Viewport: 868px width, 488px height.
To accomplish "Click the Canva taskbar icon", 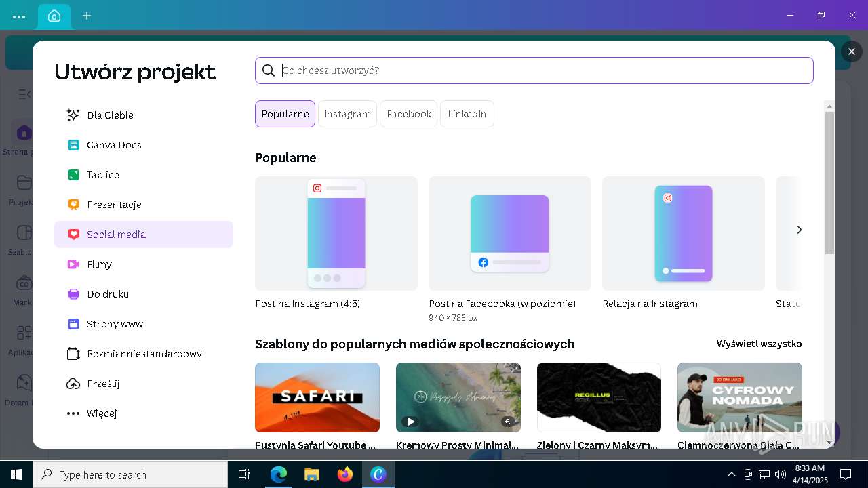I will coord(378,474).
